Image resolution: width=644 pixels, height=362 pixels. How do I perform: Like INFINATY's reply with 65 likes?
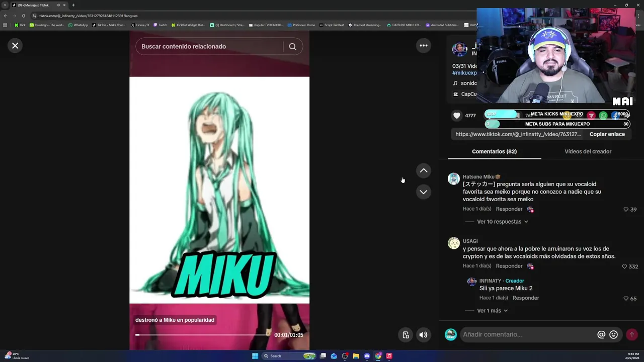[626, 299]
